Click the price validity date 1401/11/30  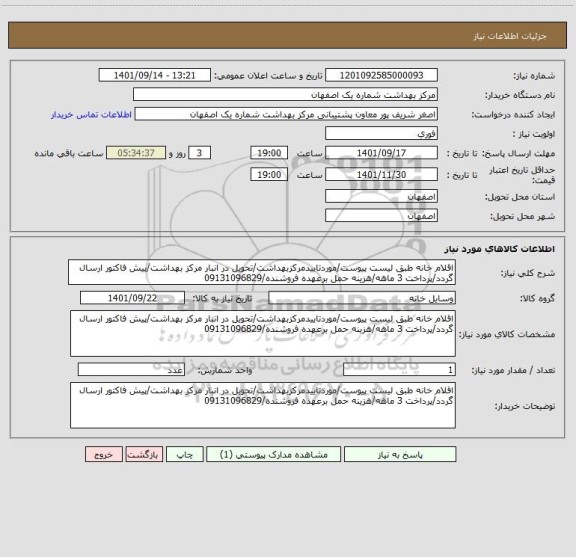click(x=381, y=175)
